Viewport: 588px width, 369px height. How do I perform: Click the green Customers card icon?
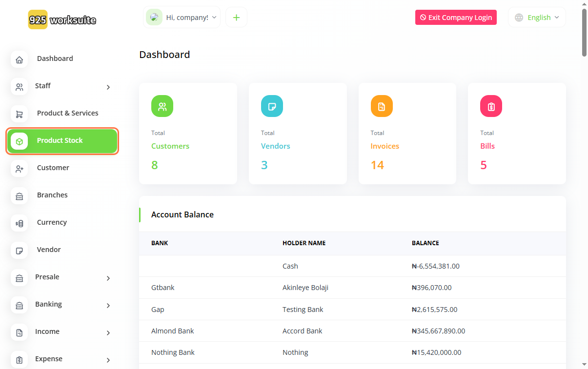162,106
